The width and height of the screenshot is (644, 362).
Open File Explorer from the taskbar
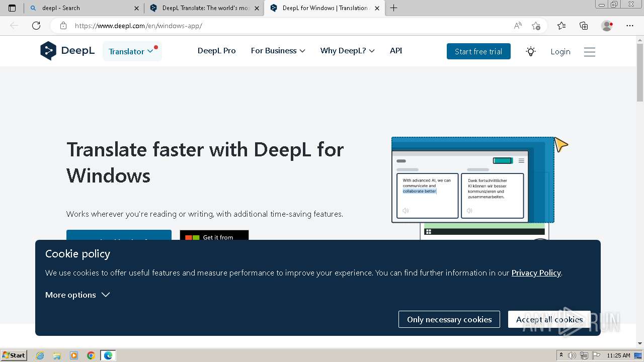(x=57, y=355)
